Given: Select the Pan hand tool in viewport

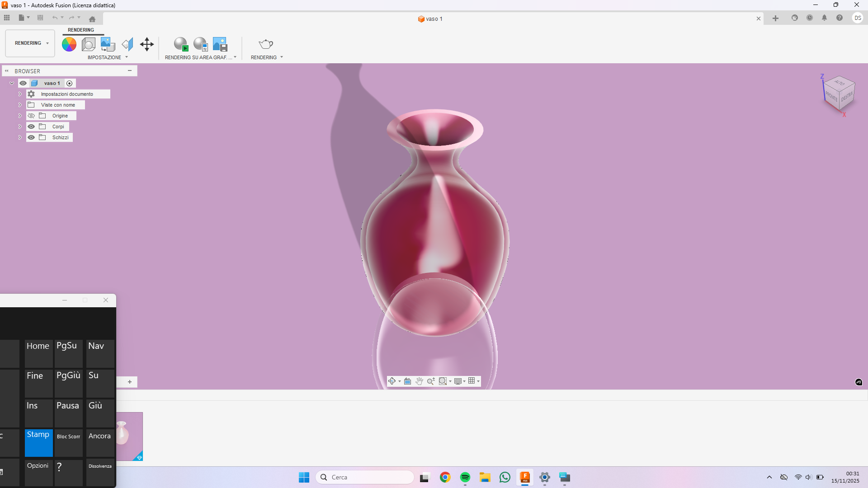Looking at the screenshot, I should 419,381.
